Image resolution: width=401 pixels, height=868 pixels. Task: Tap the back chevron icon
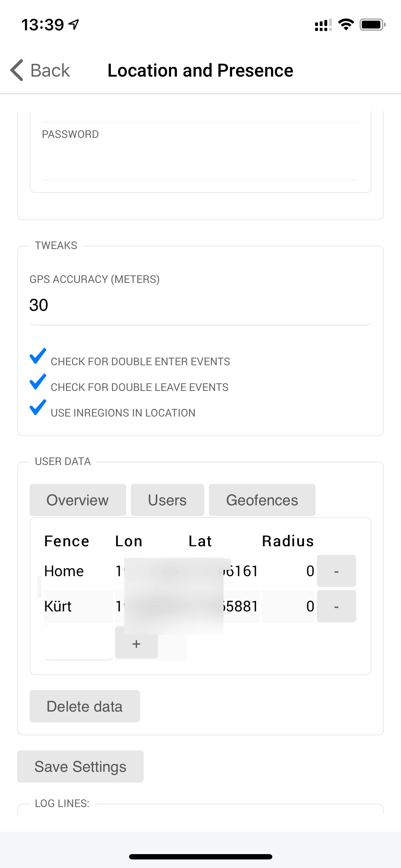17,70
